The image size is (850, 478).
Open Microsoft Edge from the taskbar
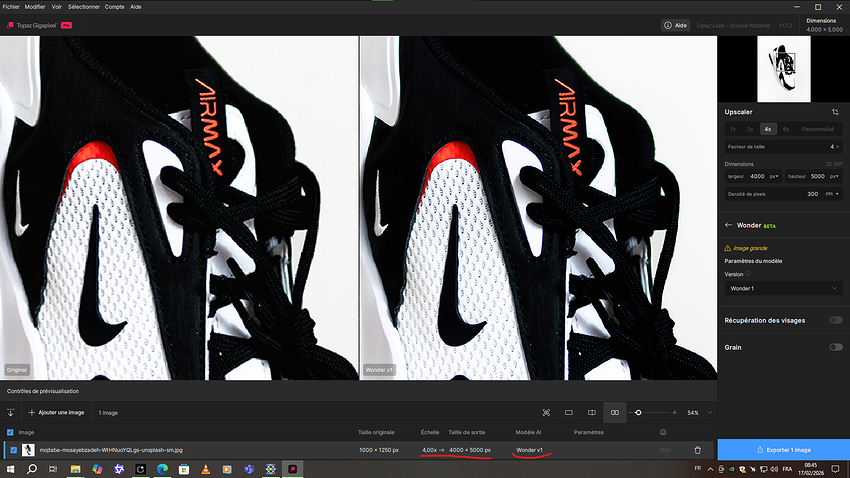(x=162, y=469)
